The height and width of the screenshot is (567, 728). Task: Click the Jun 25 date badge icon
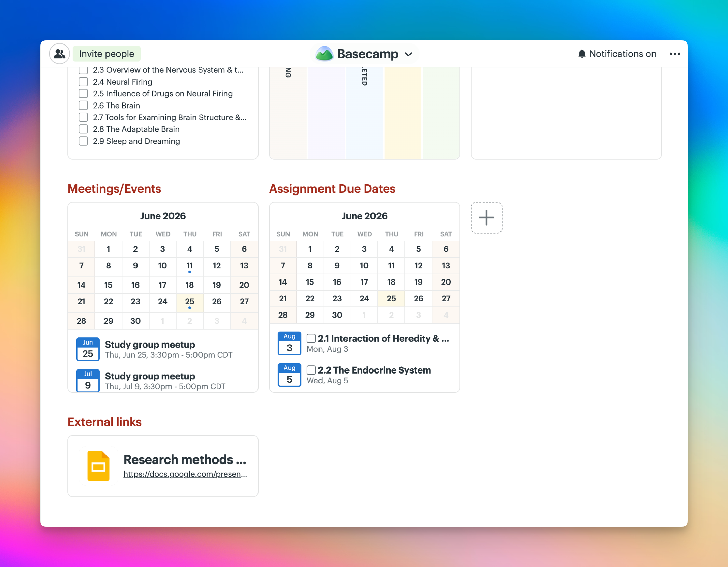tap(88, 349)
